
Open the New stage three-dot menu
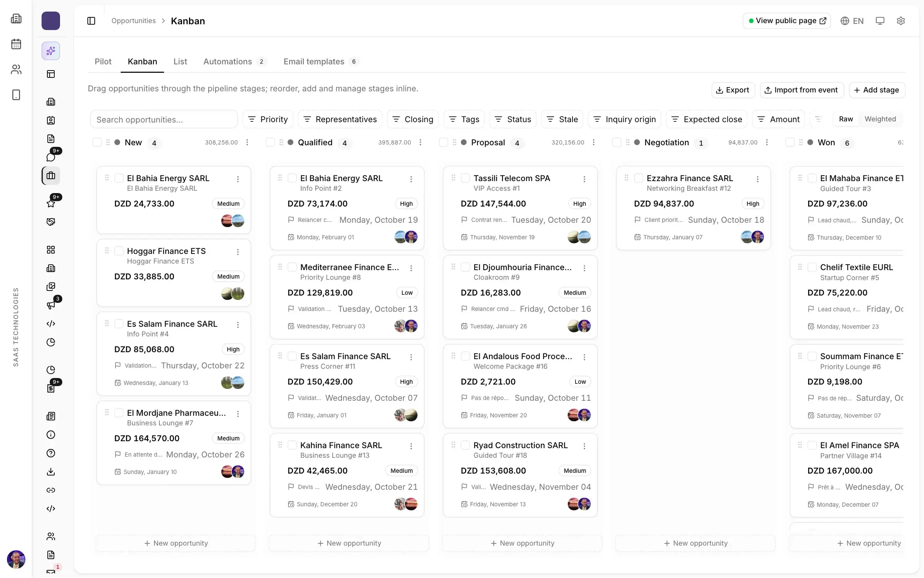pos(247,142)
